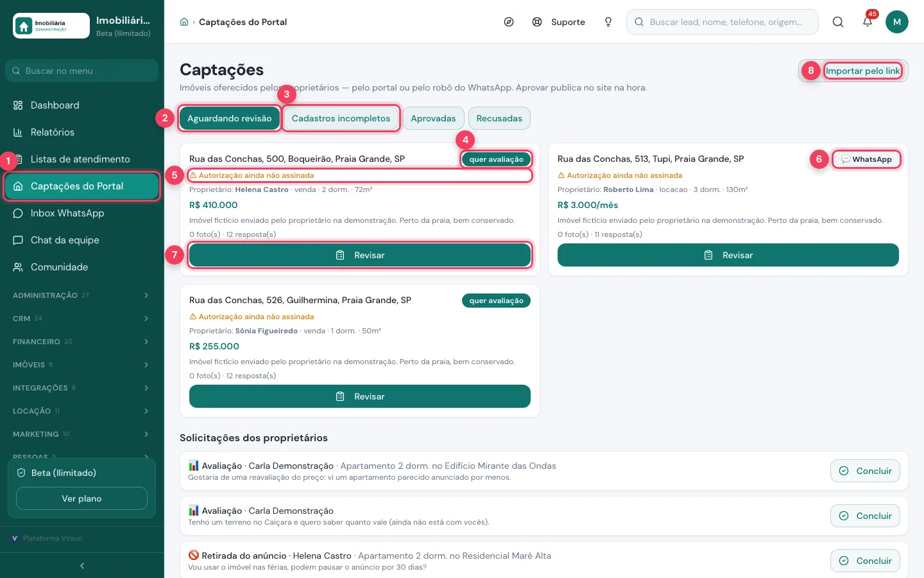Click Revisar for Rua das Conchas, 526

pyautogui.click(x=360, y=396)
